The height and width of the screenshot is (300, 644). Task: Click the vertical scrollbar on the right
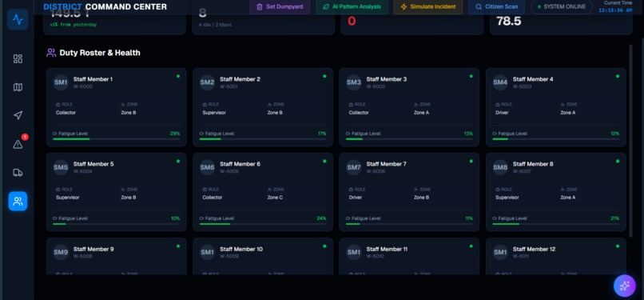click(631, 141)
